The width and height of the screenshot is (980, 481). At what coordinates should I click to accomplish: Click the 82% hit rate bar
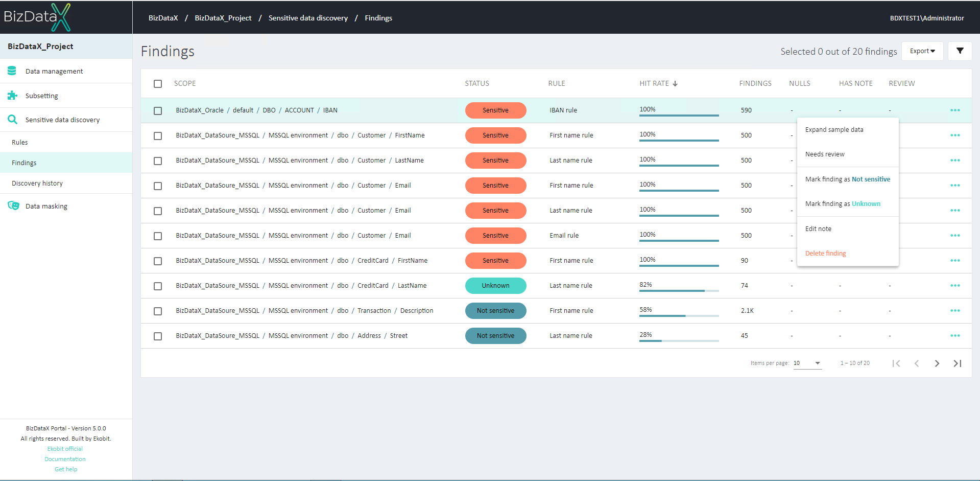(679, 290)
